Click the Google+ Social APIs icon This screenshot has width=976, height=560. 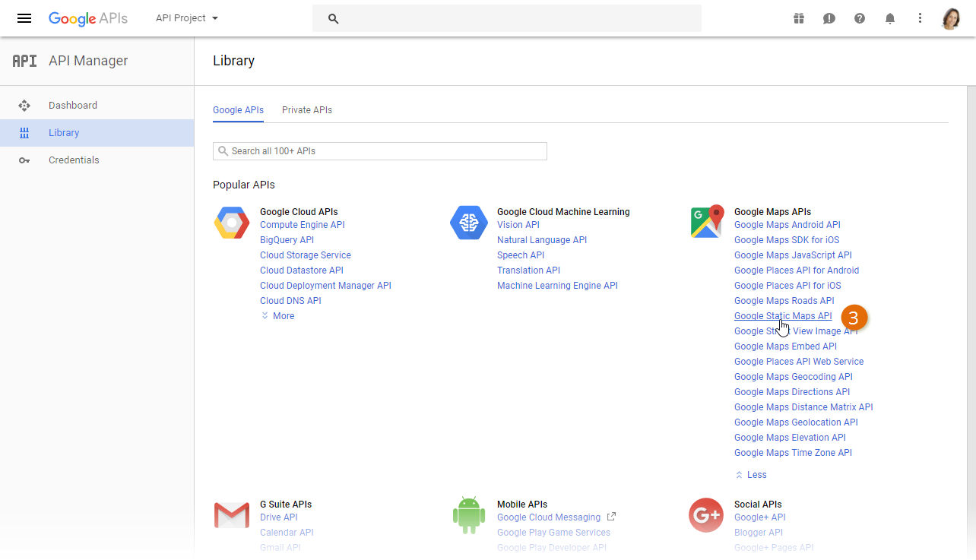coord(706,515)
